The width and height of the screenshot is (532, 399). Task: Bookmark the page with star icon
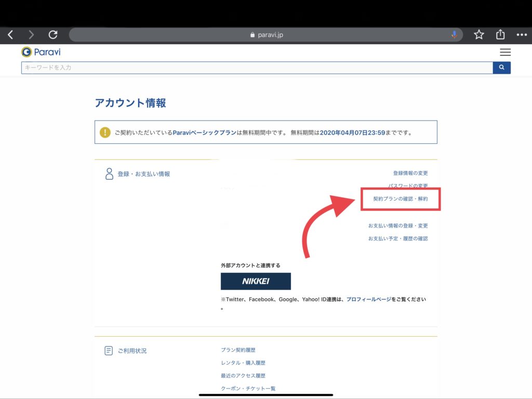[478, 35]
